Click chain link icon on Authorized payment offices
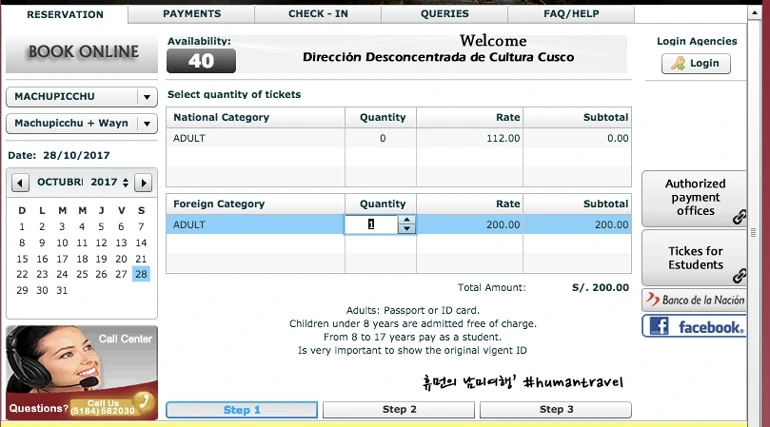770x427 pixels. (739, 216)
